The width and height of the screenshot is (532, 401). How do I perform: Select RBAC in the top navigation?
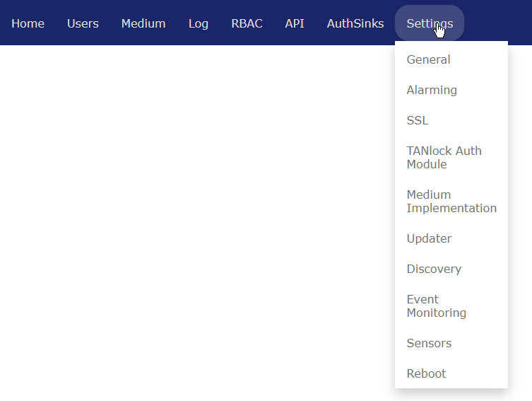tap(247, 23)
